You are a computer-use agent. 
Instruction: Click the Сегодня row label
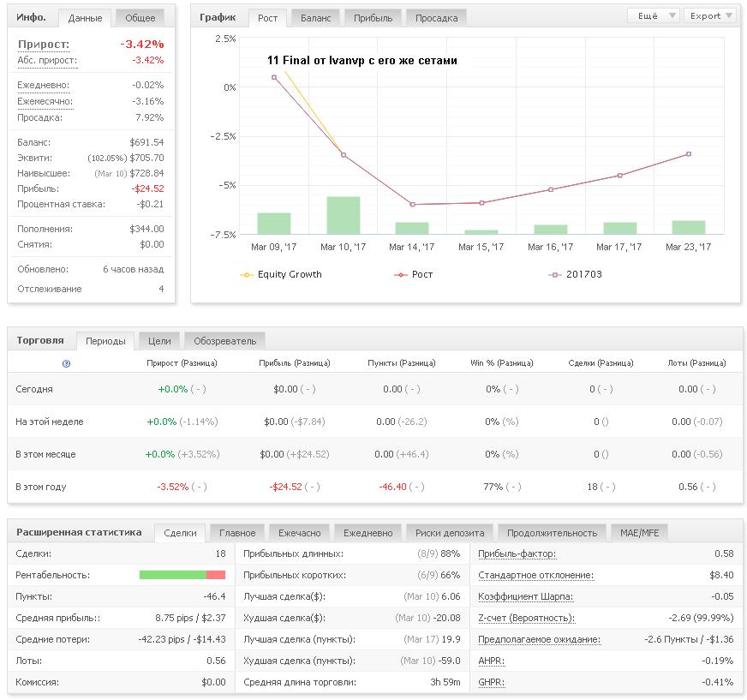[x=34, y=389]
